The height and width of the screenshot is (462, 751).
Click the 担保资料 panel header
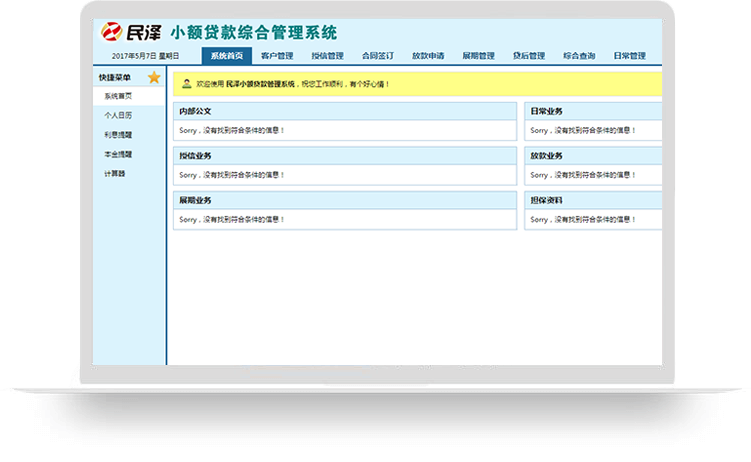click(x=593, y=200)
